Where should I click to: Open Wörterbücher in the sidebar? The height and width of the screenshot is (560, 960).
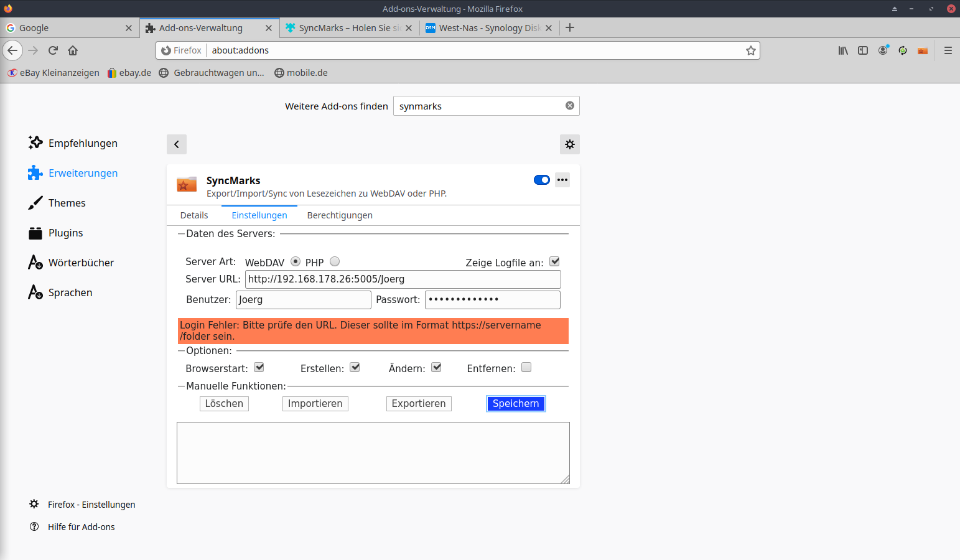pyautogui.click(x=71, y=263)
